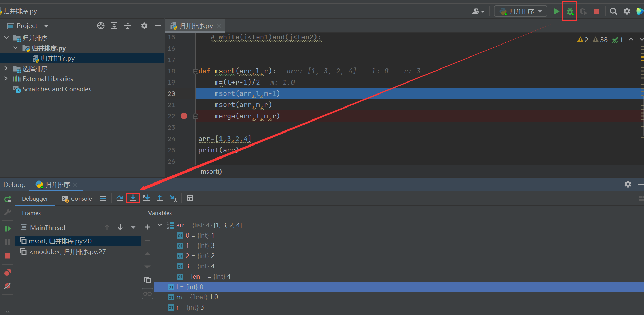The width and height of the screenshot is (644, 315).
Task: Open View Breakpoints dialog icon
Action: tap(8, 272)
